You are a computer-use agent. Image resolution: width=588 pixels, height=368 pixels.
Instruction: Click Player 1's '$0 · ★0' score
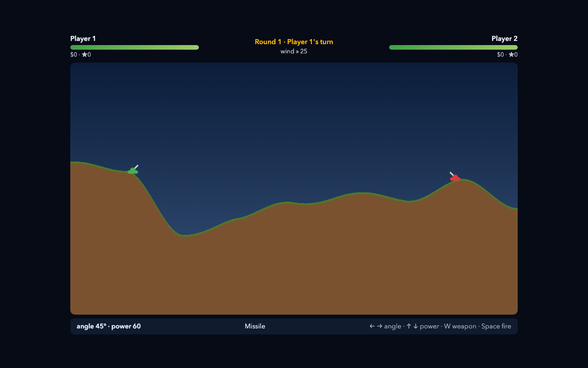point(80,55)
